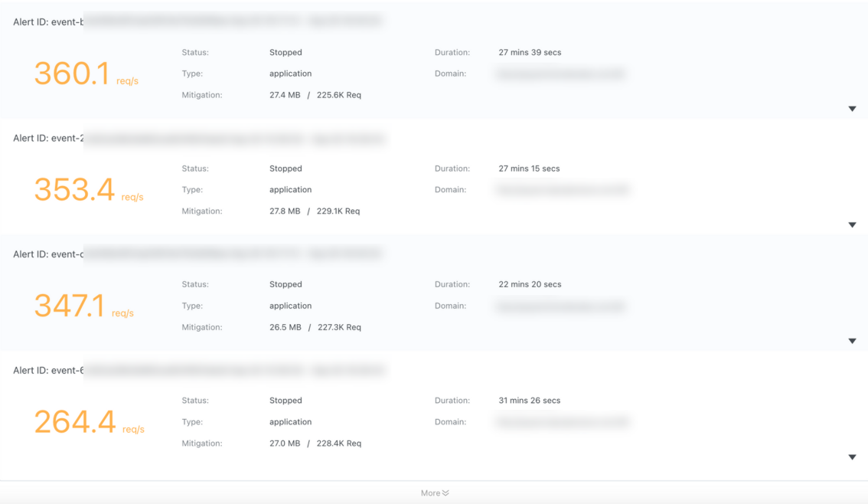868x504 pixels.
Task: Click mitigation value 26.5 MB / 227.3K Req
Action: pos(315,327)
